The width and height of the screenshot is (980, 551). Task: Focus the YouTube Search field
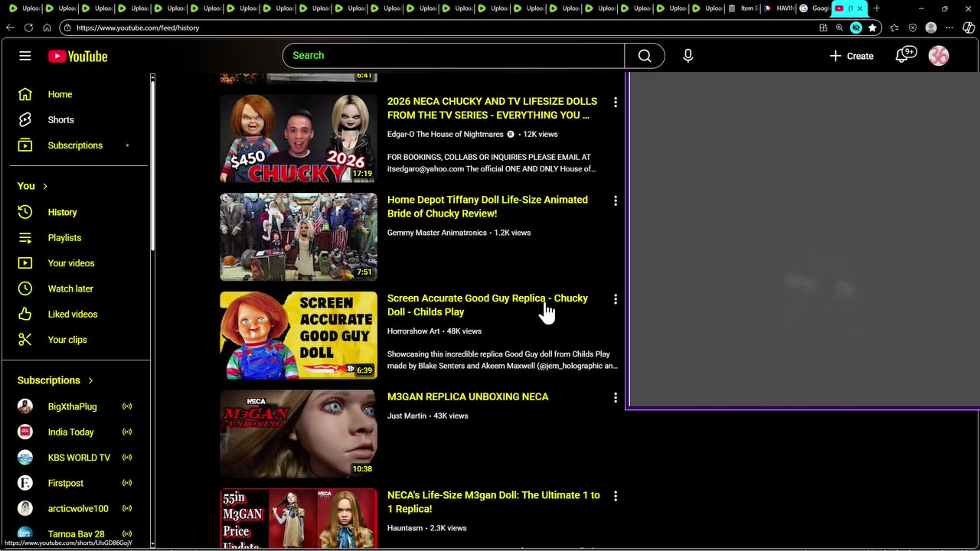[x=453, y=56]
